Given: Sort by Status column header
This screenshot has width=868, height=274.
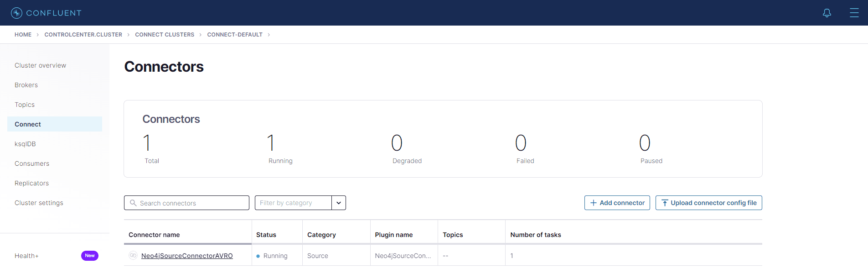Looking at the screenshot, I should pos(266,235).
